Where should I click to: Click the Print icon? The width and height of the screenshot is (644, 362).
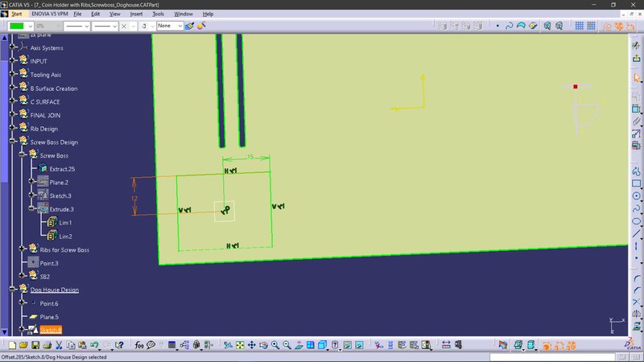tap(47, 345)
